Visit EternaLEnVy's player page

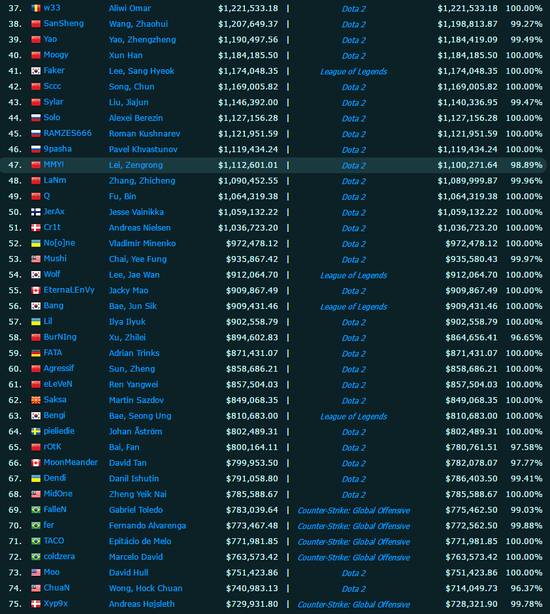[x=69, y=290]
